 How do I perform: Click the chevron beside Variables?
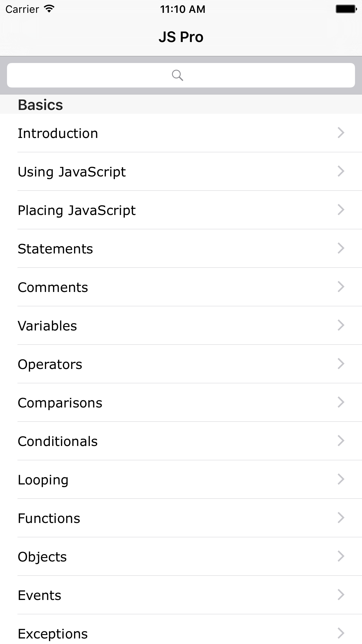coord(341,325)
